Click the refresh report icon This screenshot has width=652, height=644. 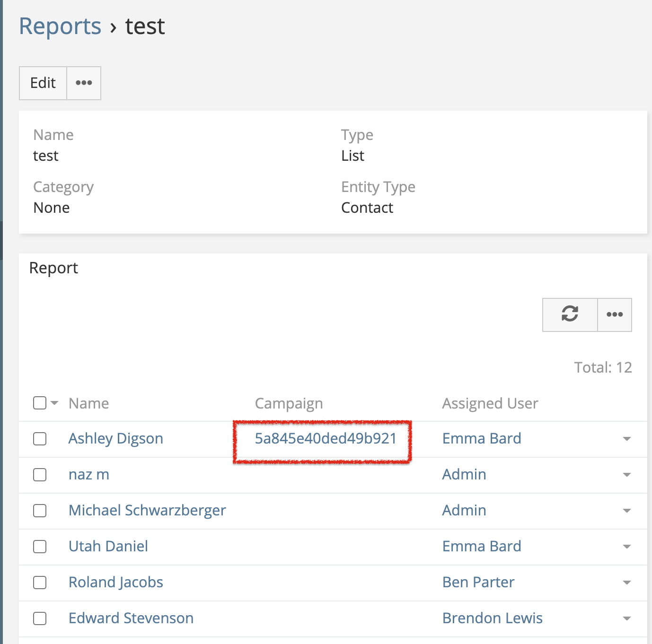(570, 314)
